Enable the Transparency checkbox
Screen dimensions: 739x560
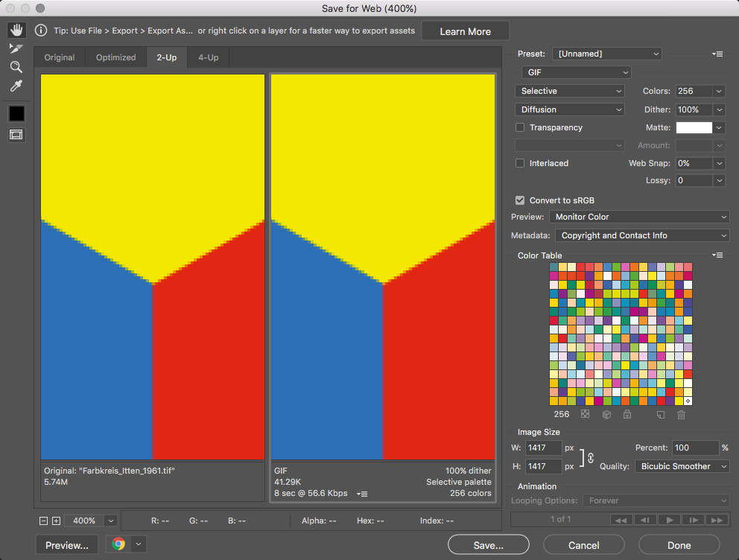[x=520, y=127]
